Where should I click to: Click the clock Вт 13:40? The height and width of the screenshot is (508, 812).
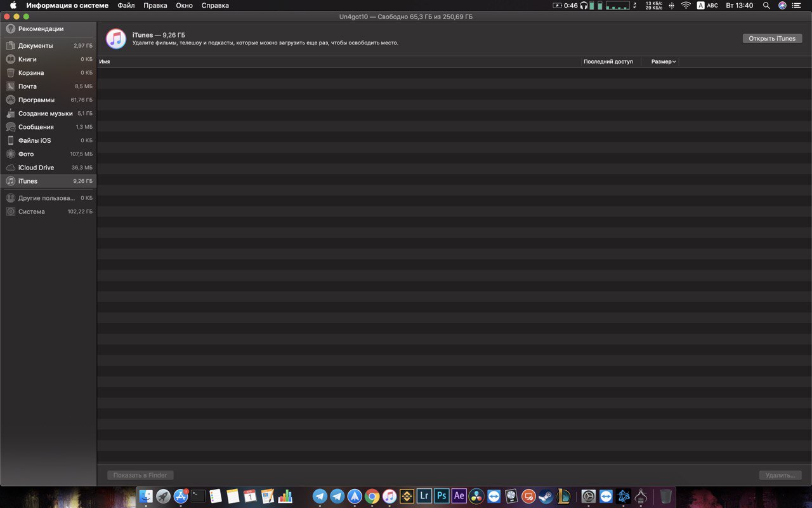[x=740, y=5]
